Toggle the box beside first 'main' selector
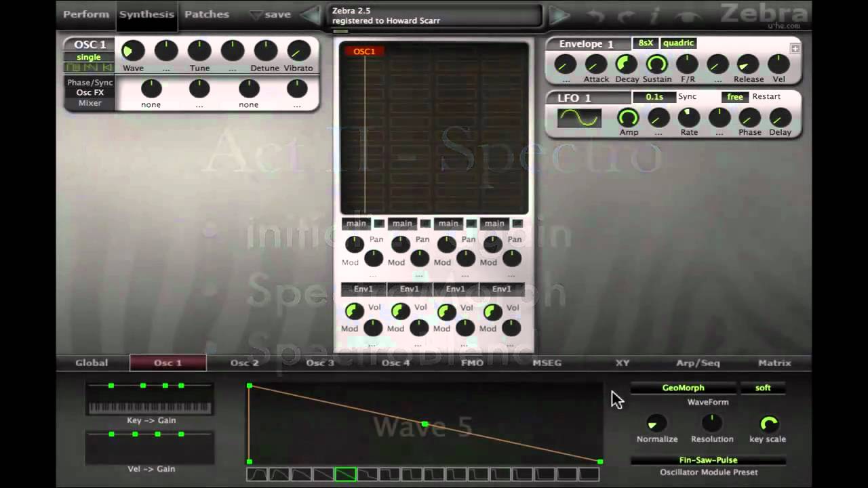This screenshot has height=488, width=868. click(x=379, y=224)
